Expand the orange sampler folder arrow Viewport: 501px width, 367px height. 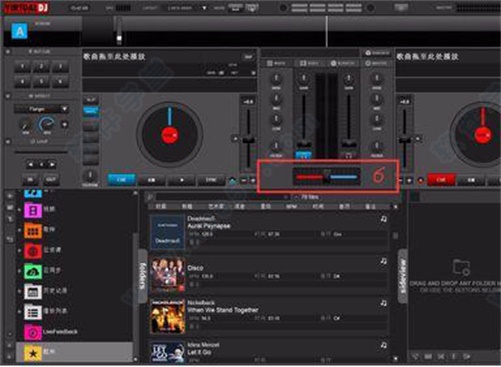[x=19, y=231]
